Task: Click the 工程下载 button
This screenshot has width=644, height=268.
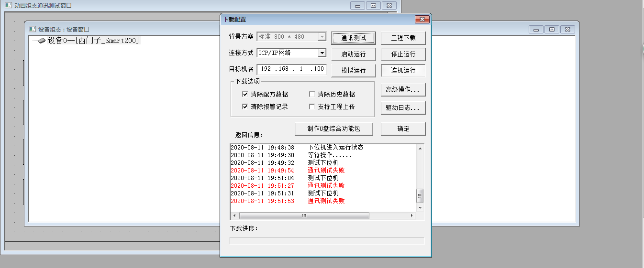Action: pos(403,38)
